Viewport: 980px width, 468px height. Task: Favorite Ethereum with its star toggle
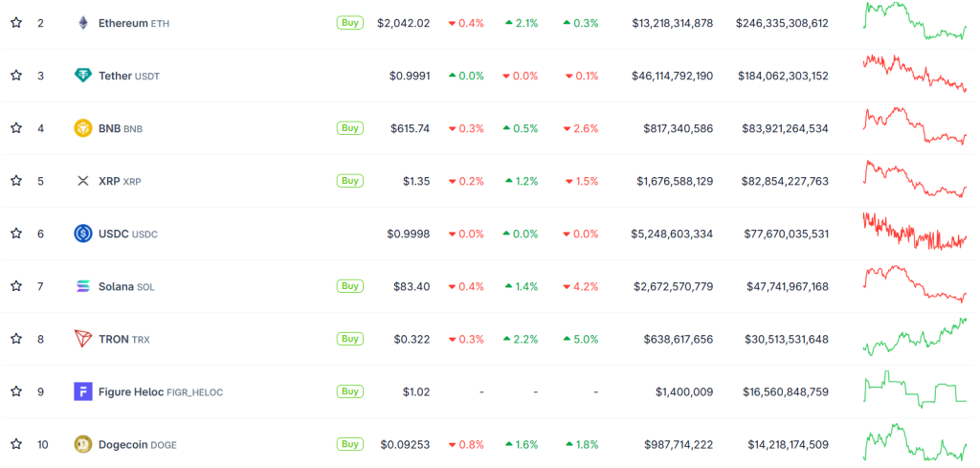point(16,23)
